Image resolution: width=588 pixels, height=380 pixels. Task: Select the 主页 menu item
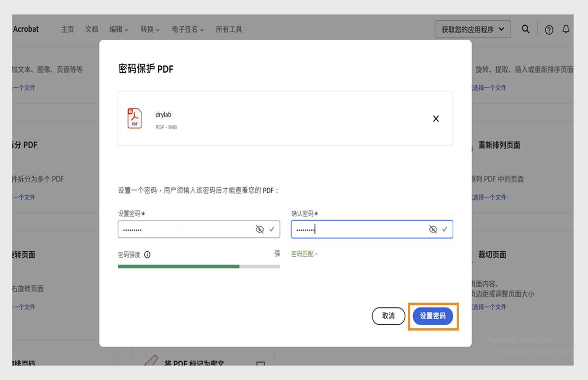pos(67,29)
